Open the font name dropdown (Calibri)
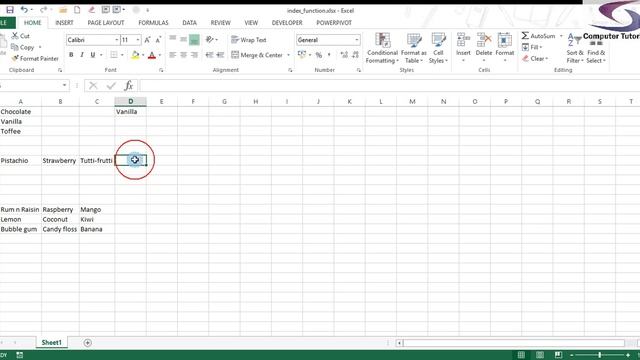Viewport: 640px width, 360px height. tap(117, 40)
